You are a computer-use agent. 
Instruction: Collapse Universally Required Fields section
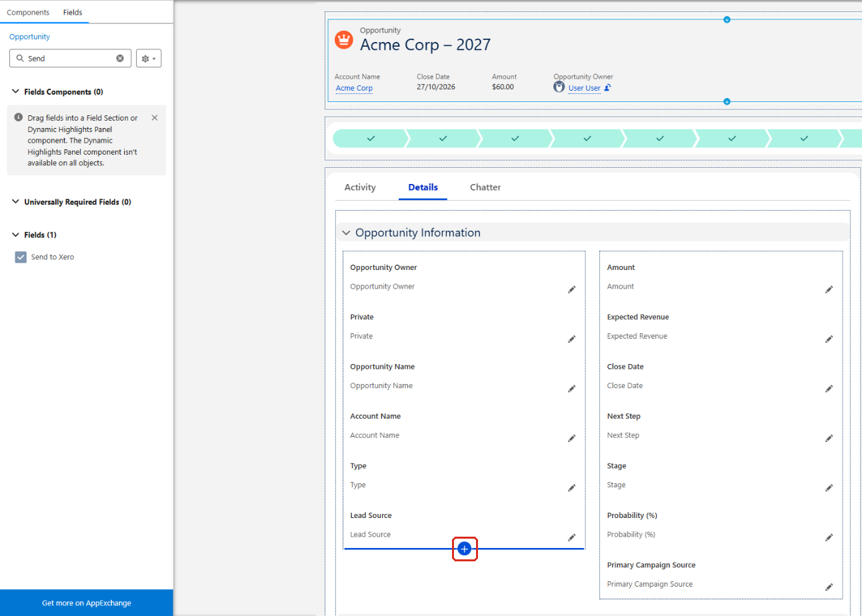(x=16, y=201)
